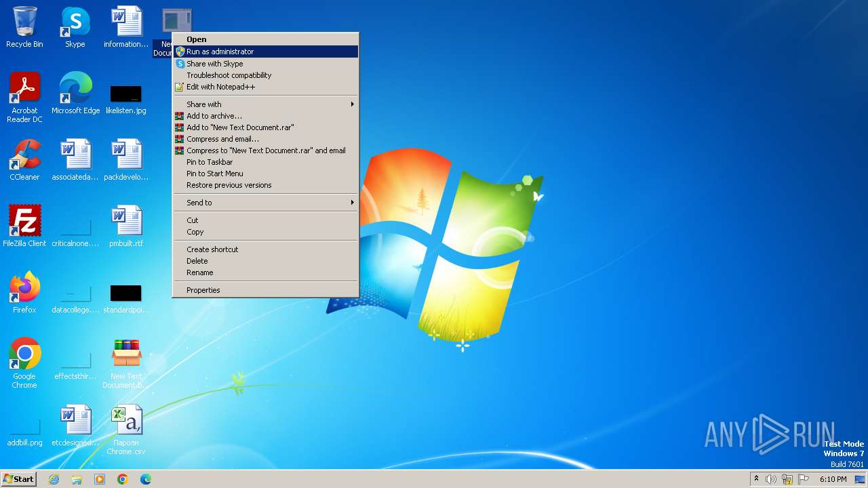Choose Restore previous versions
The image size is (868, 488).
tap(265, 185)
